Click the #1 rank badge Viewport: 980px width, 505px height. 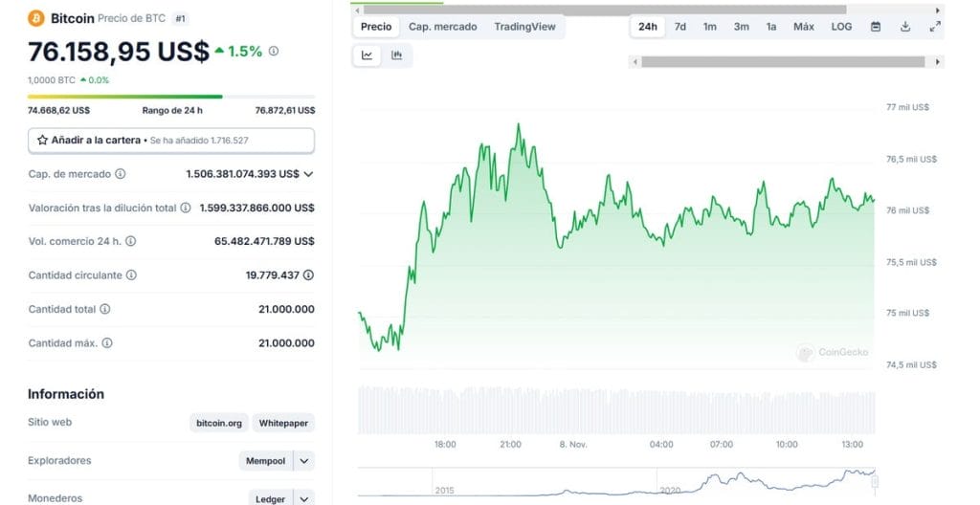pos(180,19)
